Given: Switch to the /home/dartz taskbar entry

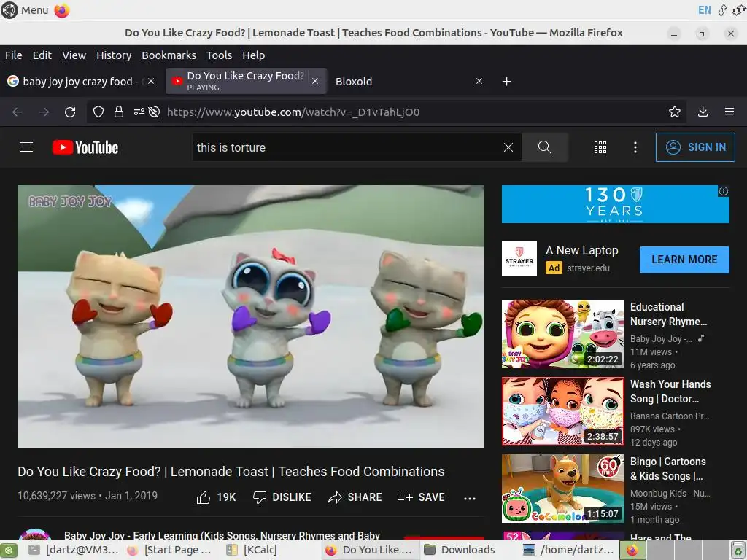Looking at the screenshot, I should 569,550.
